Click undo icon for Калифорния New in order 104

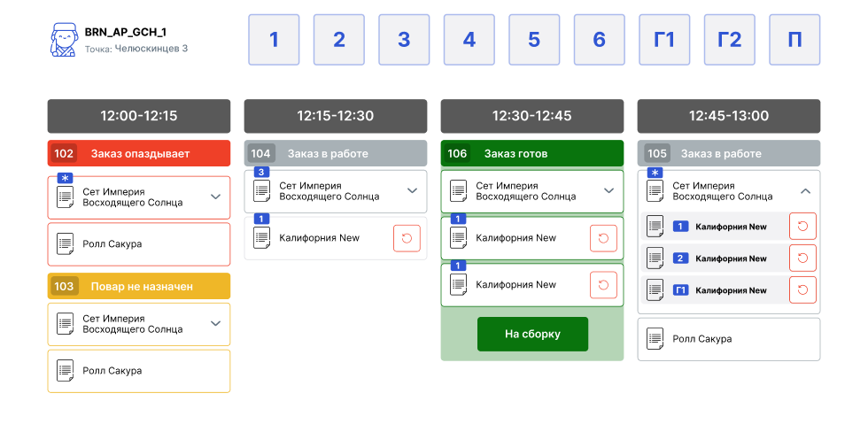(407, 238)
